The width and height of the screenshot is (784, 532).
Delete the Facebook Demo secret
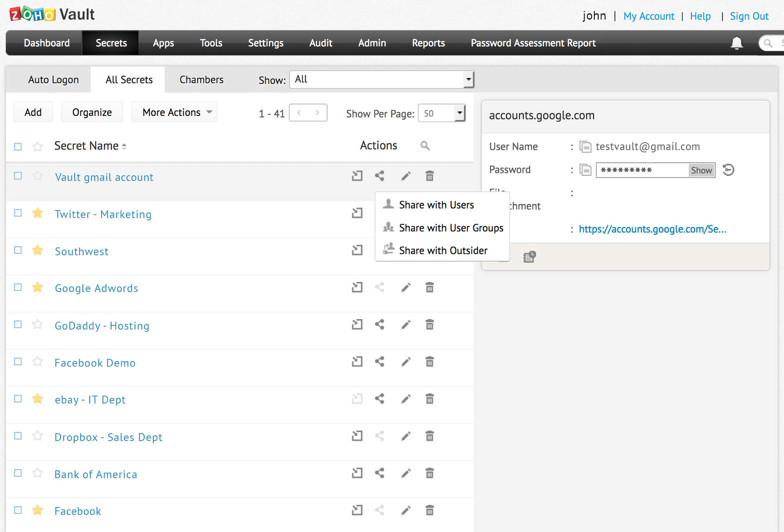point(430,362)
